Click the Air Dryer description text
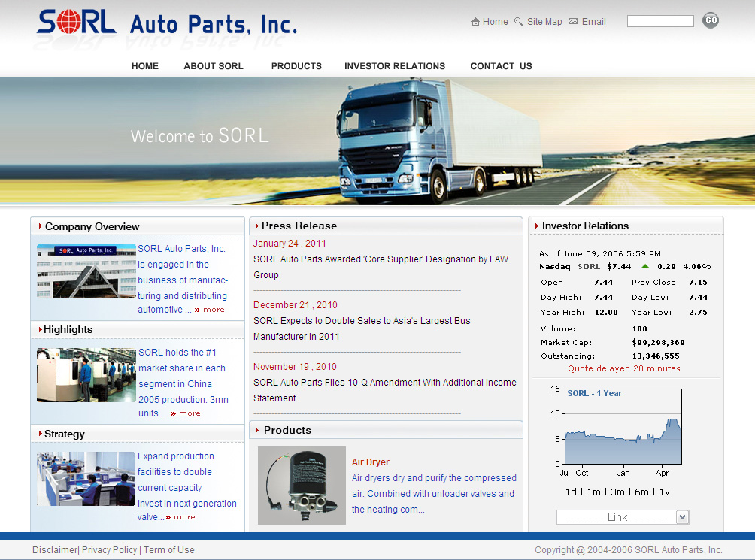 tap(434, 494)
